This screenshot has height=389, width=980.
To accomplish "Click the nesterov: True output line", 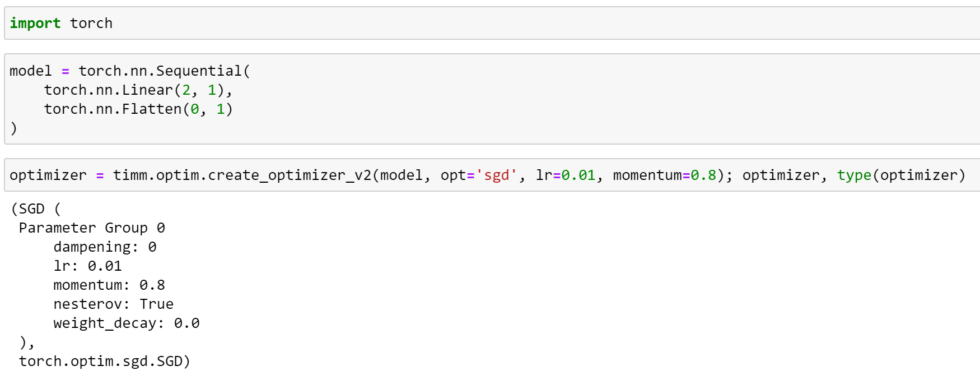I will point(113,304).
